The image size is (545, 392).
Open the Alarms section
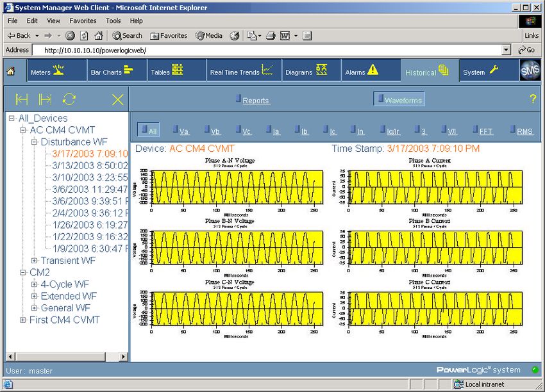coord(371,70)
